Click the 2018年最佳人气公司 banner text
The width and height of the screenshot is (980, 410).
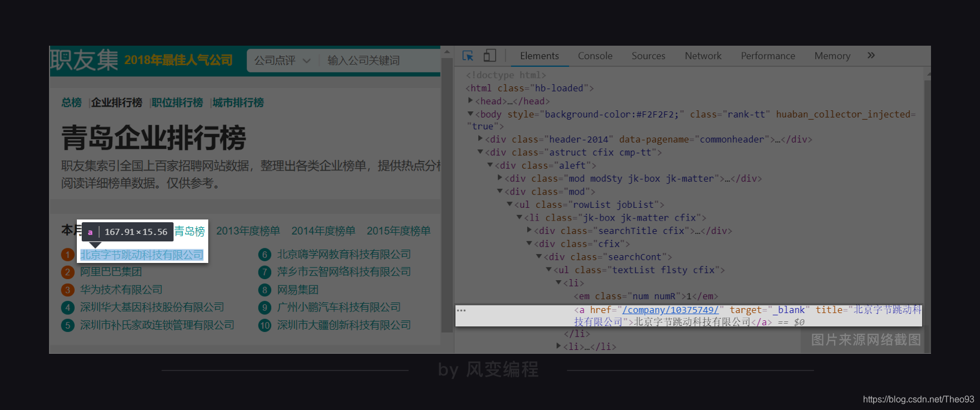178,60
